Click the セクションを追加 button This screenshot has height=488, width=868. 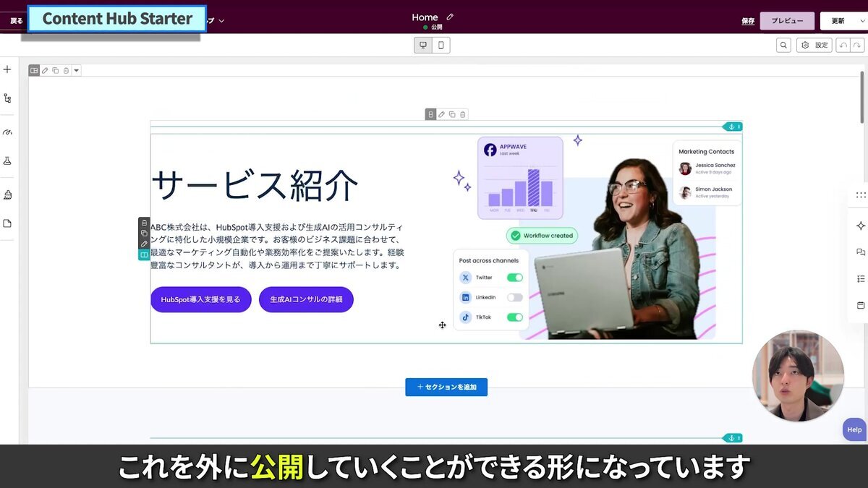pyautogui.click(x=446, y=387)
